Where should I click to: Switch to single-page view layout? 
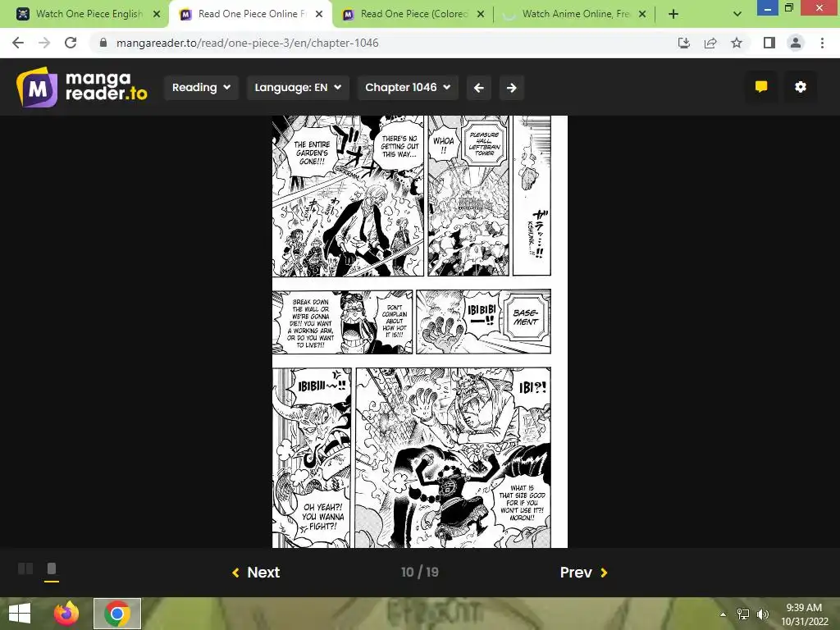[x=52, y=568]
